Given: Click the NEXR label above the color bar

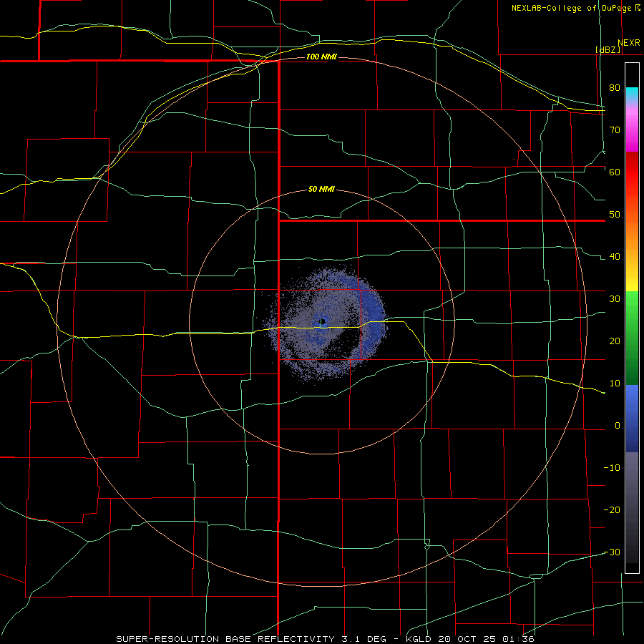Looking at the screenshot, I should [629, 43].
